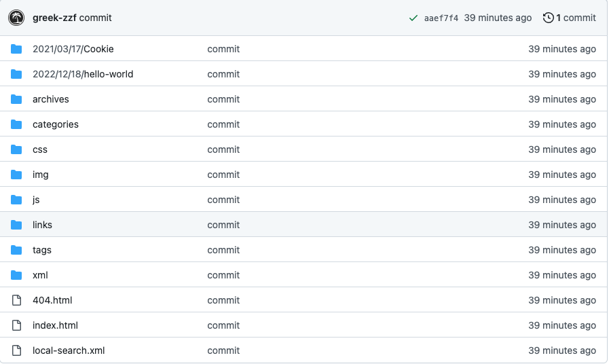The height and width of the screenshot is (364, 609).
Task: Open the xml folder name
Action: point(40,275)
